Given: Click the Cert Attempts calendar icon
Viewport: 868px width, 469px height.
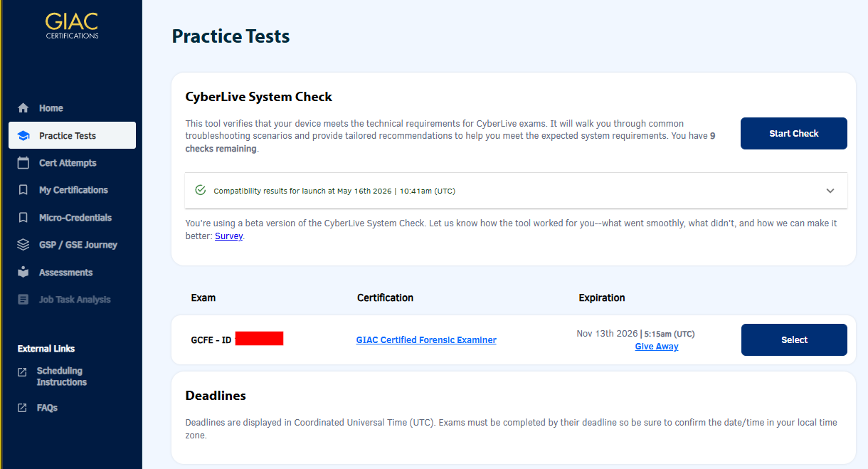Looking at the screenshot, I should click(x=23, y=163).
